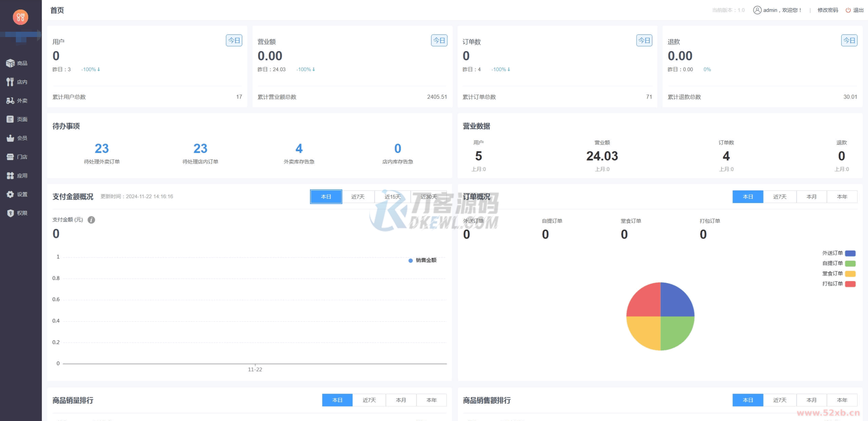868x421 pixels.
Task: Select the 页面 page icon in sidebar
Action: coord(10,119)
